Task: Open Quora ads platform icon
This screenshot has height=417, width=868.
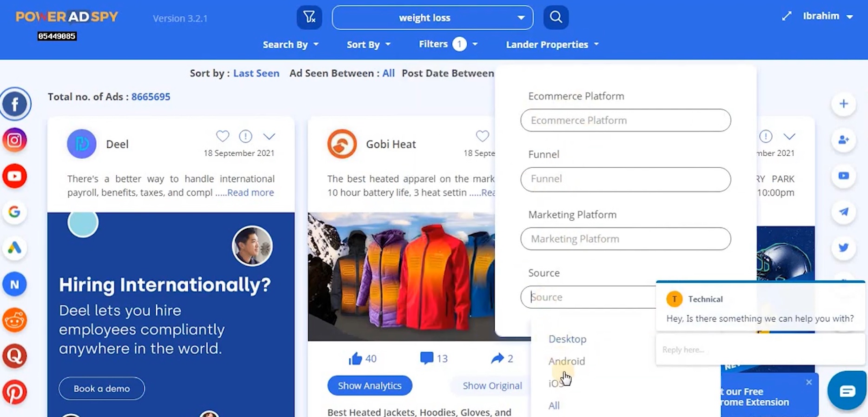Action: (15, 356)
